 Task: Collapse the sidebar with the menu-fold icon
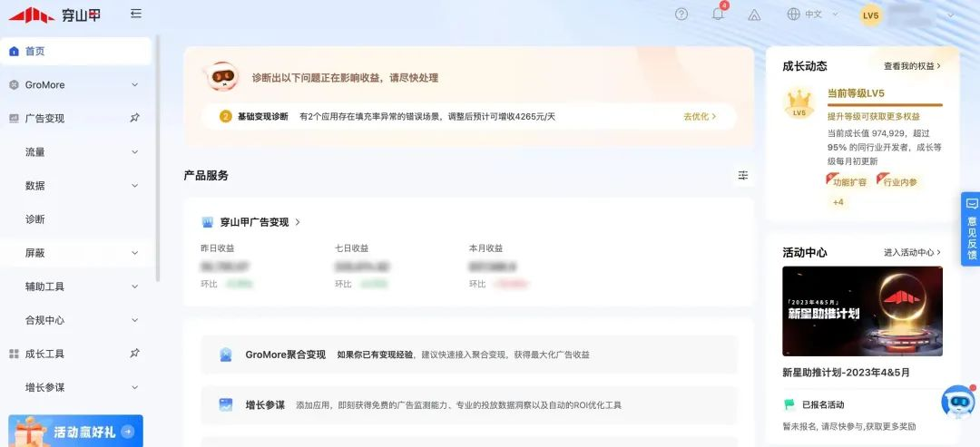135,14
